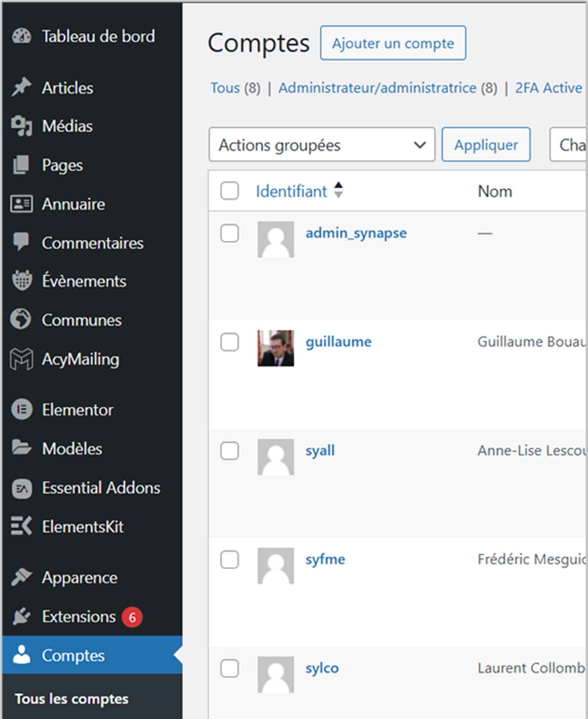The image size is (588, 719).
Task: Open the Essential Addons menu item
Action: (x=92, y=488)
